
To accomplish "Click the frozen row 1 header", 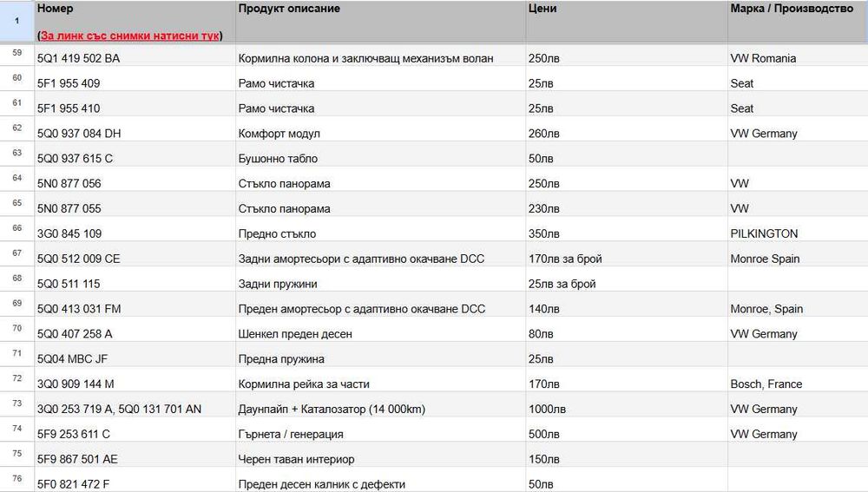I will tap(16, 20).
